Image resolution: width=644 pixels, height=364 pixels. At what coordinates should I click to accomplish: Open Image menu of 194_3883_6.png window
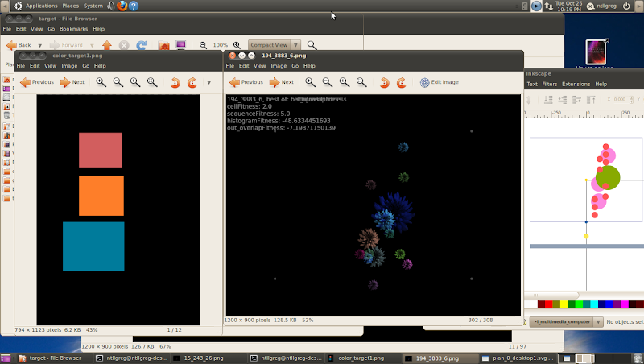pyautogui.click(x=279, y=66)
